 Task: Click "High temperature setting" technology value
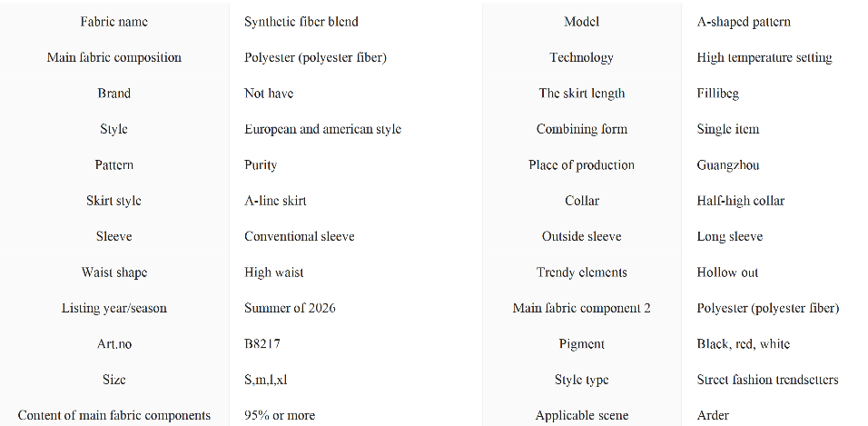pos(764,57)
